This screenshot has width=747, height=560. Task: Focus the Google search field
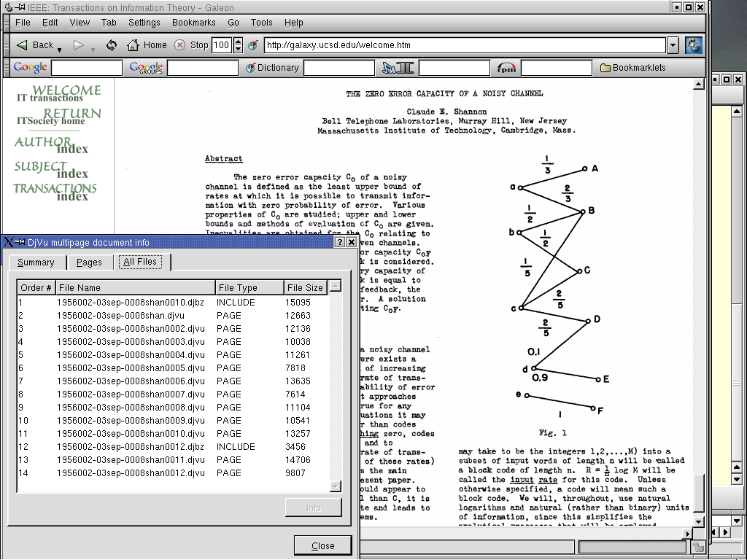pos(87,68)
